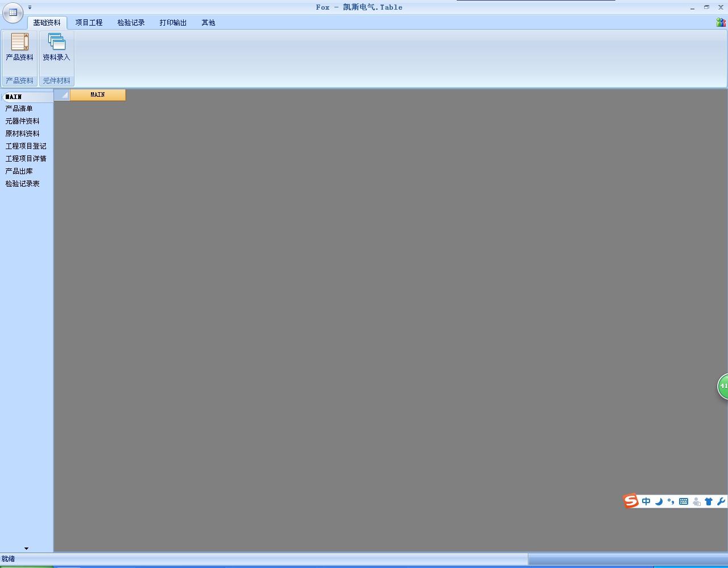The image size is (728, 568).
Task: Click the MAIN column header
Action: 98,95
